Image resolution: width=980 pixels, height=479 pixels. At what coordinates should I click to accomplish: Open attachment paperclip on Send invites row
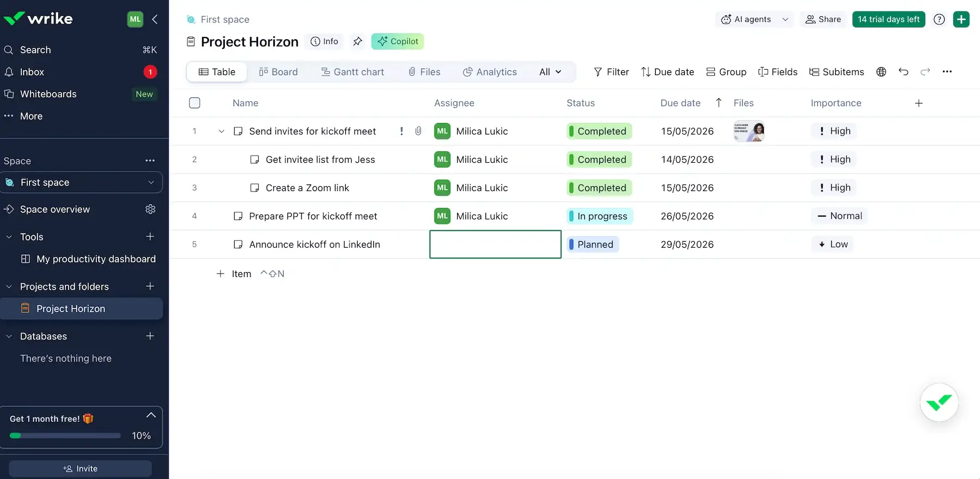418,131
